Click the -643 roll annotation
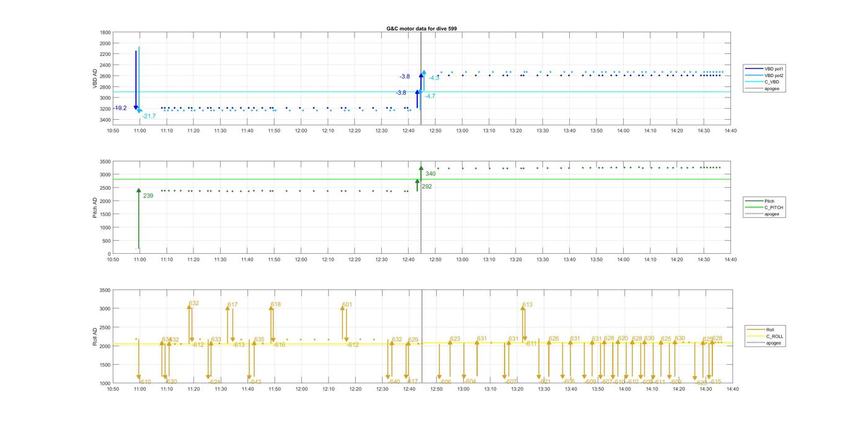Image resolution: width=868 pixels, height=430 pixels. (255, 382)
